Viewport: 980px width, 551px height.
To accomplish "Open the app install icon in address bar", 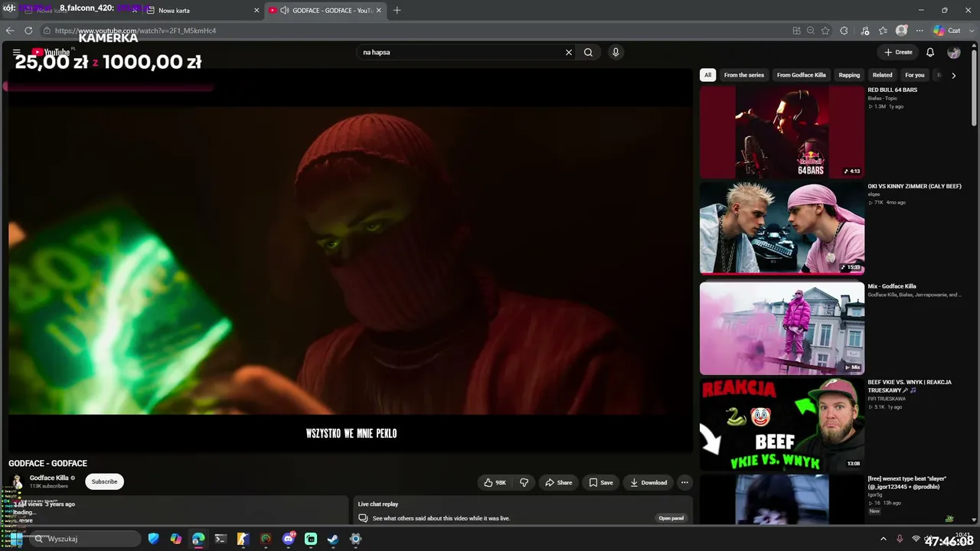I will pos(796,31).
